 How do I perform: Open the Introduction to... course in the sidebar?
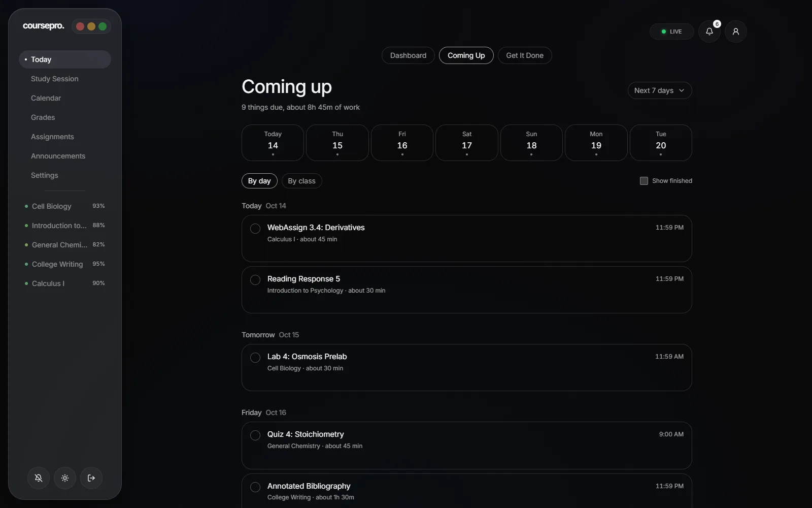pyautogui.click(x=65, y=226)
